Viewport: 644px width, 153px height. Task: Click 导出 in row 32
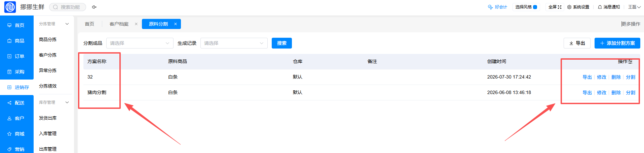[x=587, y=77]
